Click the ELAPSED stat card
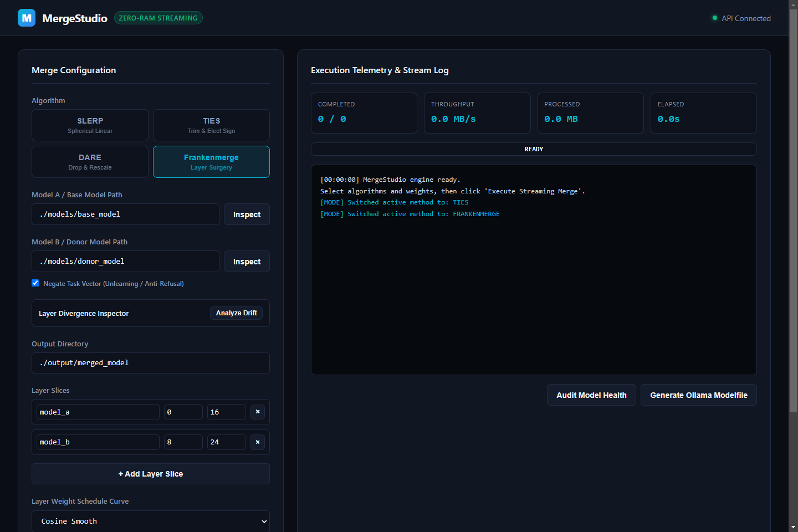 coord(704,113)
